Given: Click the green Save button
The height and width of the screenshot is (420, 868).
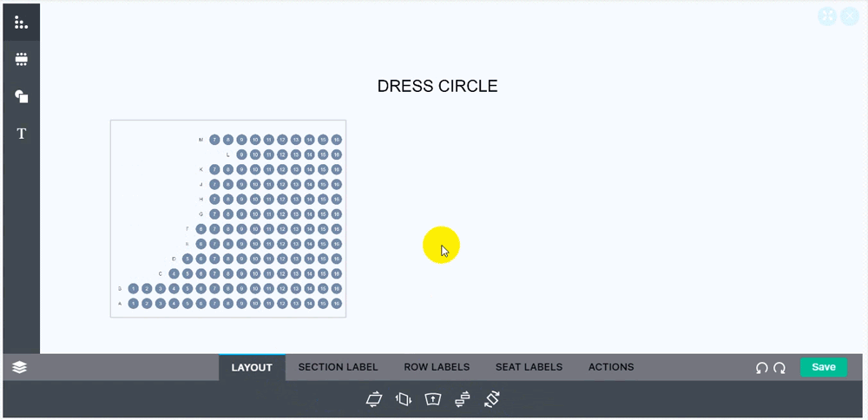Looking at the screenshot, I should click(x=824, y=367).
